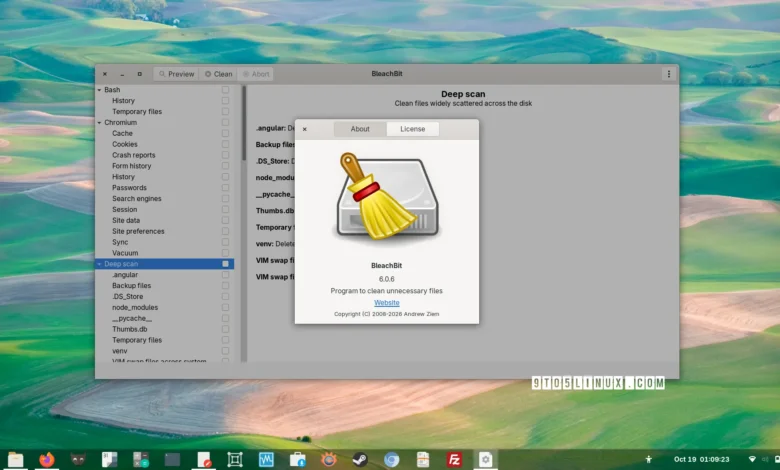Select the Backup files tree item

[131, 285]
